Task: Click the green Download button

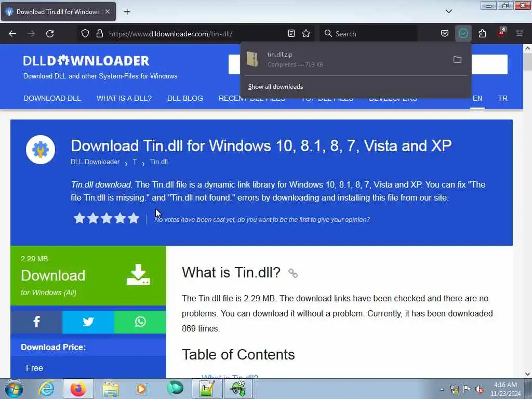Action: 88,275
